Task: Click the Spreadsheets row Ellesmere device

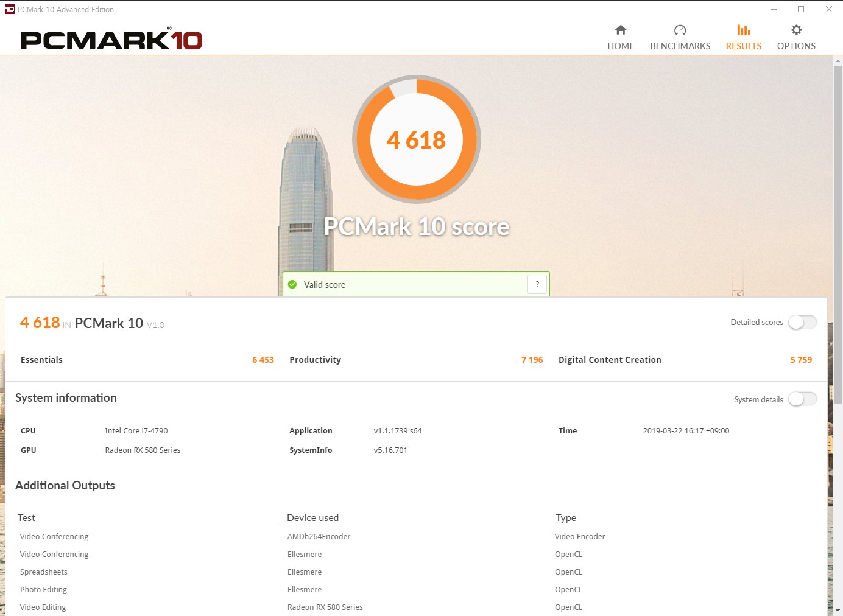Action: pos(305,572)
